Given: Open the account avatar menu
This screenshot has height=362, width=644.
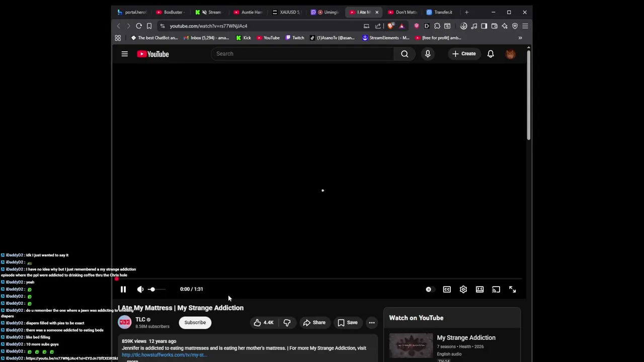Looking at the screenshot, I should pyautogui.click(x=510, y=54).
